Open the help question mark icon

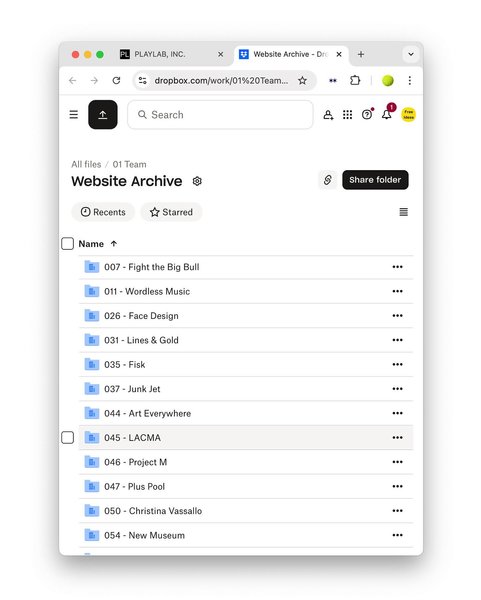click(x=367, y=114)
